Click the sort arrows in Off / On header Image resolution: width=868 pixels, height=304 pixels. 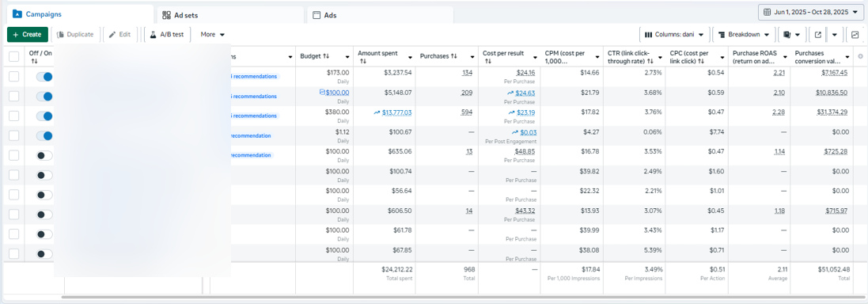pos(34,61)
